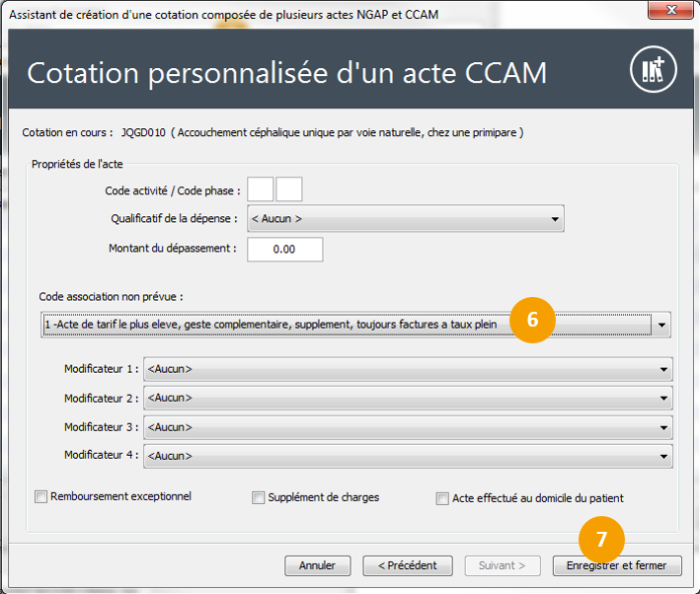Click the orange step 6 marker
This screenshot has width=700, height=594.
pos(532,320)
